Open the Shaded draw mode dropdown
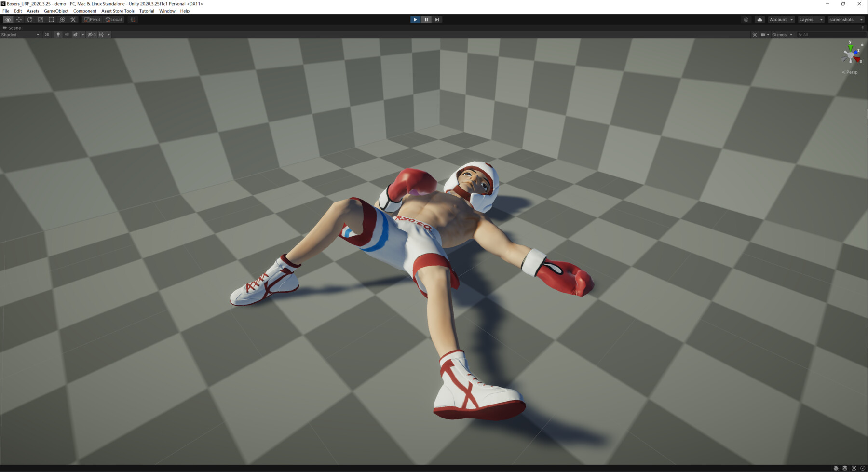Image resolution: width=868 pixels, height=472 pixels. pyautogui.click(x=19, y=34)
